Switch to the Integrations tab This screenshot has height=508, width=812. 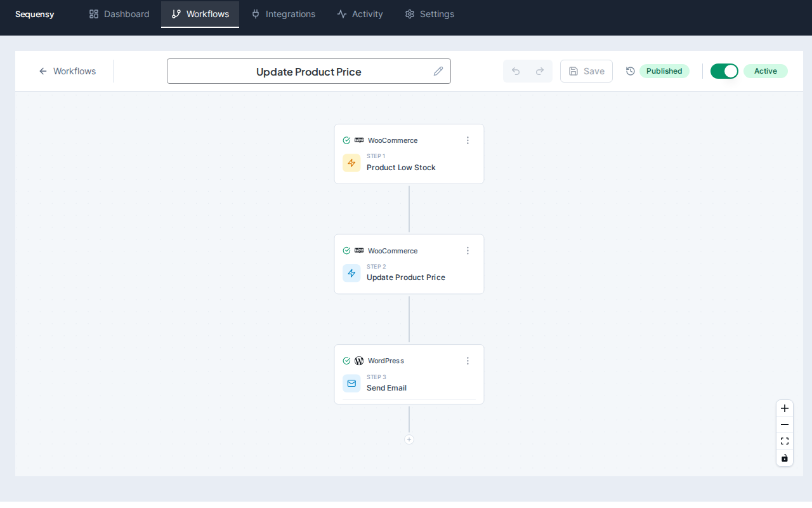click(x=283, y=14)
